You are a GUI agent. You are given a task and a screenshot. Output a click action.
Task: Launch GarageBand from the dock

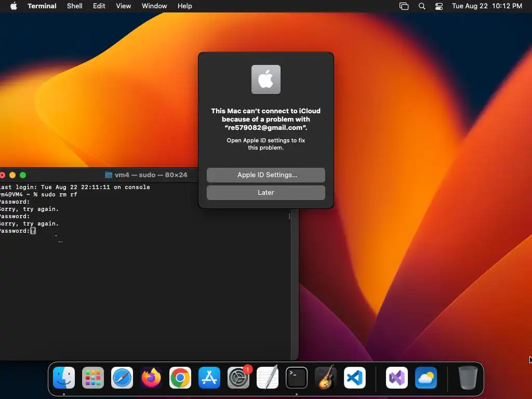326,377
